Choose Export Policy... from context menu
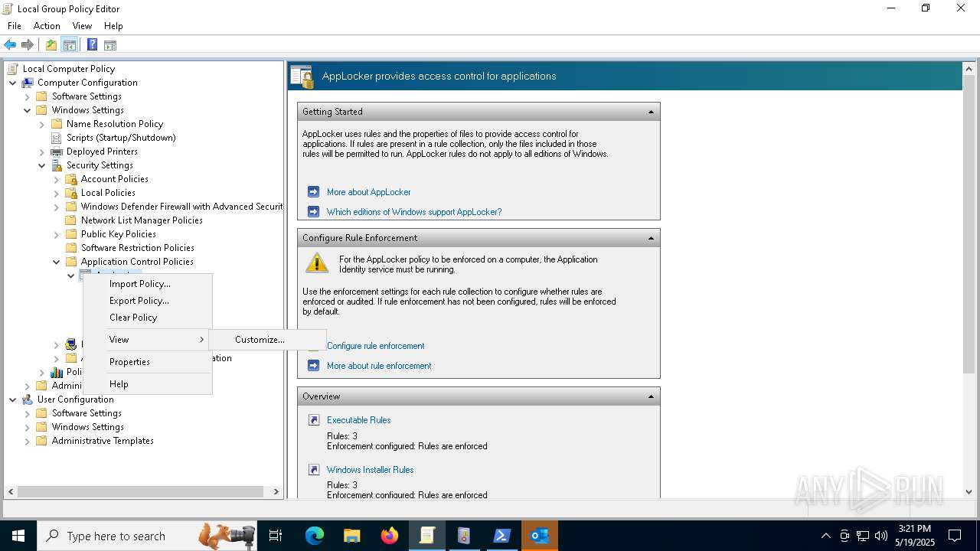The width and height of the screenshot is (980, 551). tap(147, 301)
